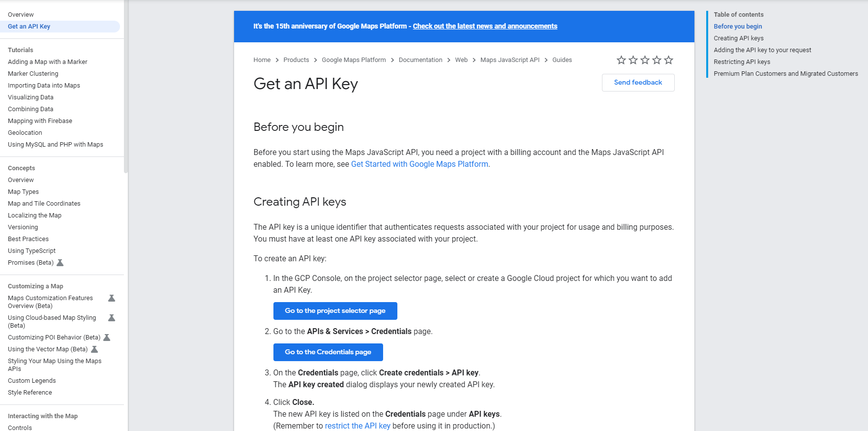
Task: Select Documentation in the breadcrumb trail
Action: pyautogui.click(x=420, y=60)
